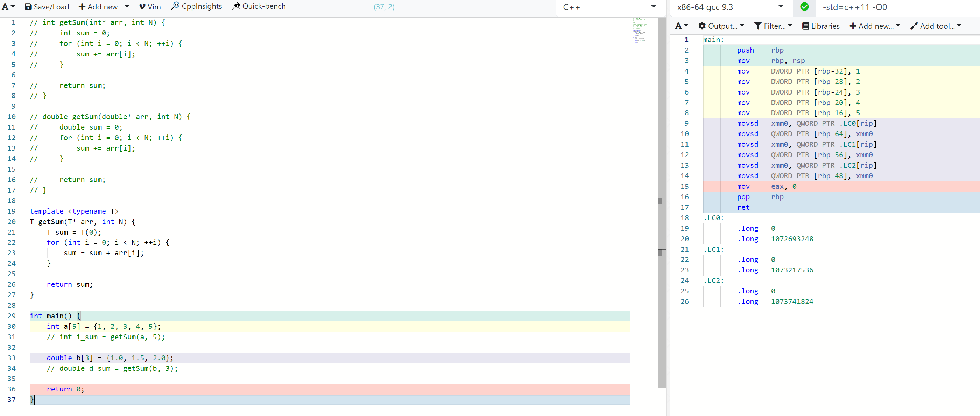Open compiler pane Add new... menu

coord(875,26)
